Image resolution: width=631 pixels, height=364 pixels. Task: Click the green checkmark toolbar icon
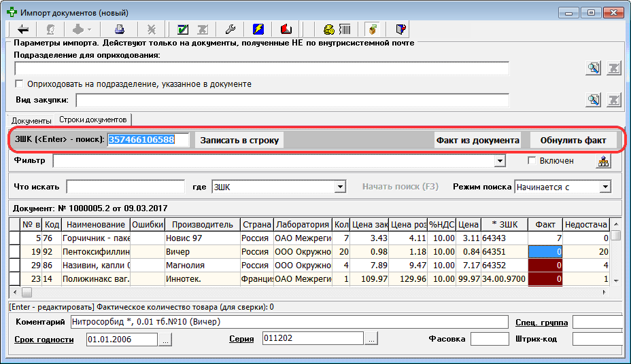tap(183, 29)
